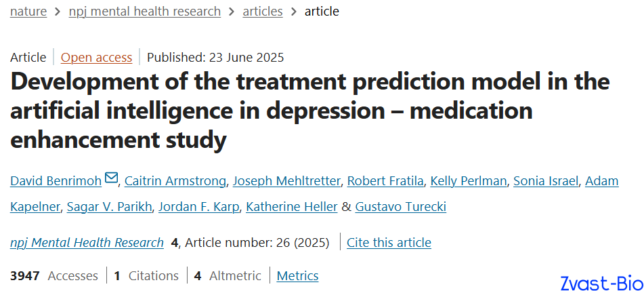Click Cite this article
The width and height of the screenshot is (644, 291).
coord(389,242)
